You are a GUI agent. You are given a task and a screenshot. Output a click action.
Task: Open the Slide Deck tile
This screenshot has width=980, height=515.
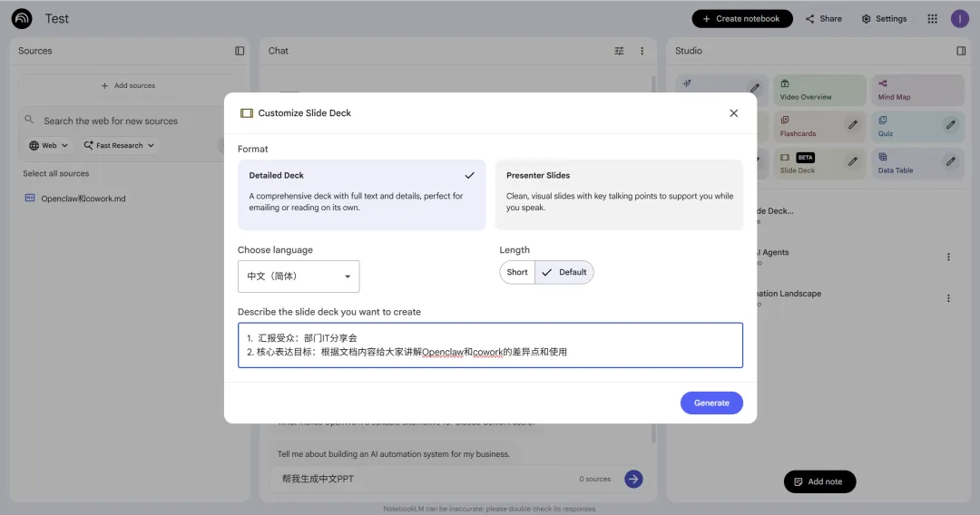click(819, 163)
